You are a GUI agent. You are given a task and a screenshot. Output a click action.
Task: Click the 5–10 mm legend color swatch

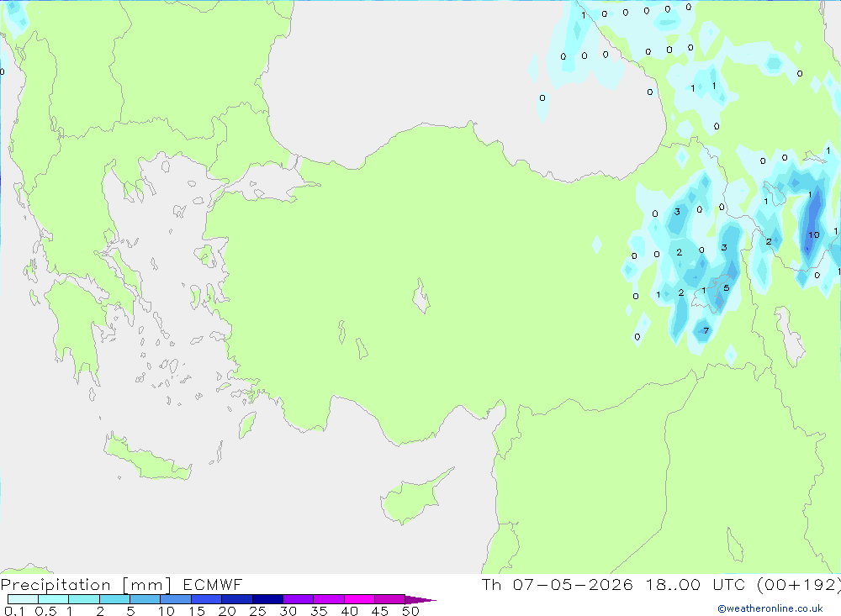pyautogui.click(x=145, y=599)
